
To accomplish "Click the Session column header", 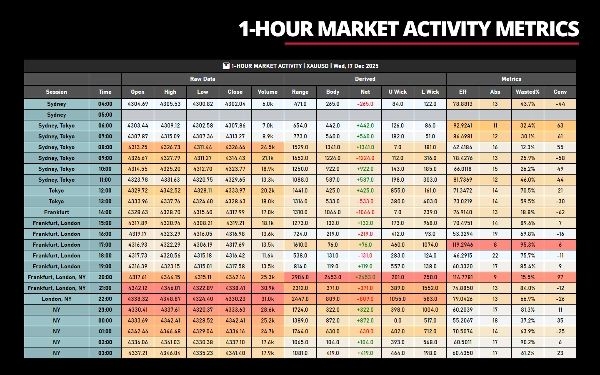I will point(57,92).
